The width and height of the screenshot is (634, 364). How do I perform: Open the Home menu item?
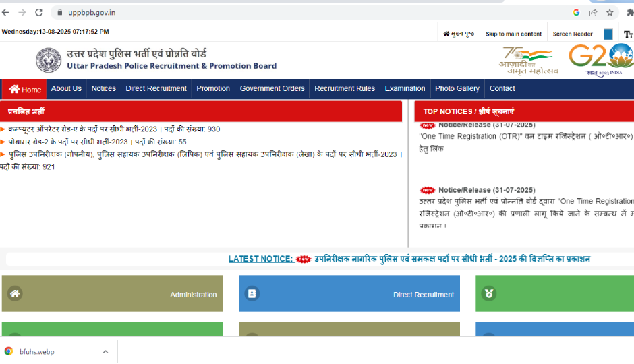tap(26, 89)
